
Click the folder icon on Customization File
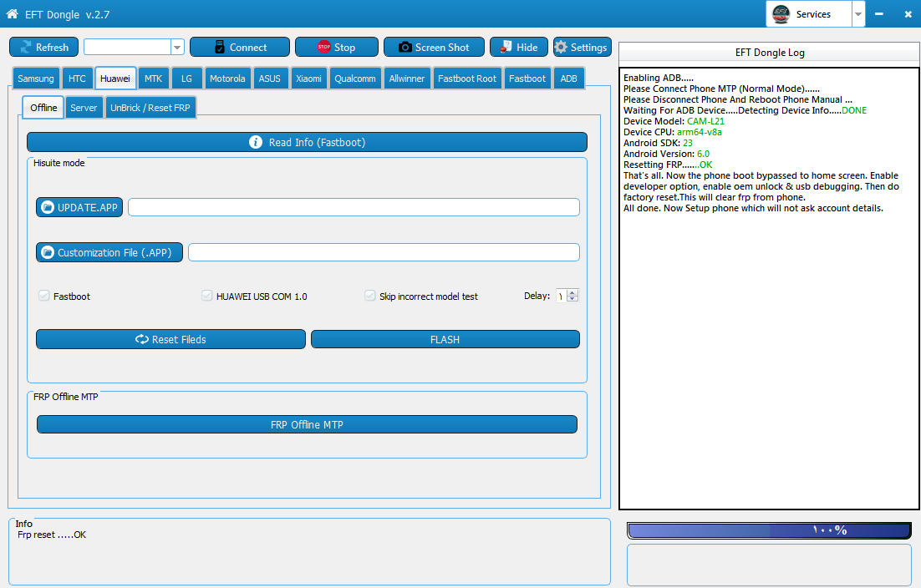(48, 252)
